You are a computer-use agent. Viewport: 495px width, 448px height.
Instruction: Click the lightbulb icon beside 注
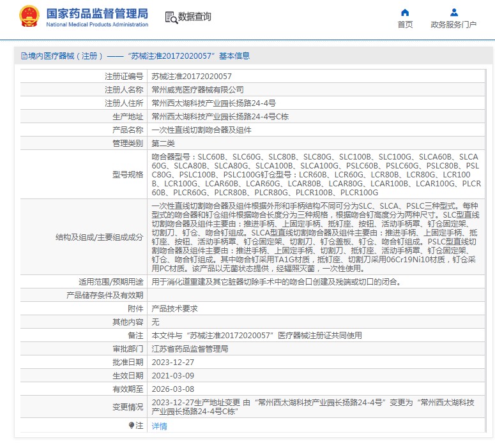(x=132, y=426)
